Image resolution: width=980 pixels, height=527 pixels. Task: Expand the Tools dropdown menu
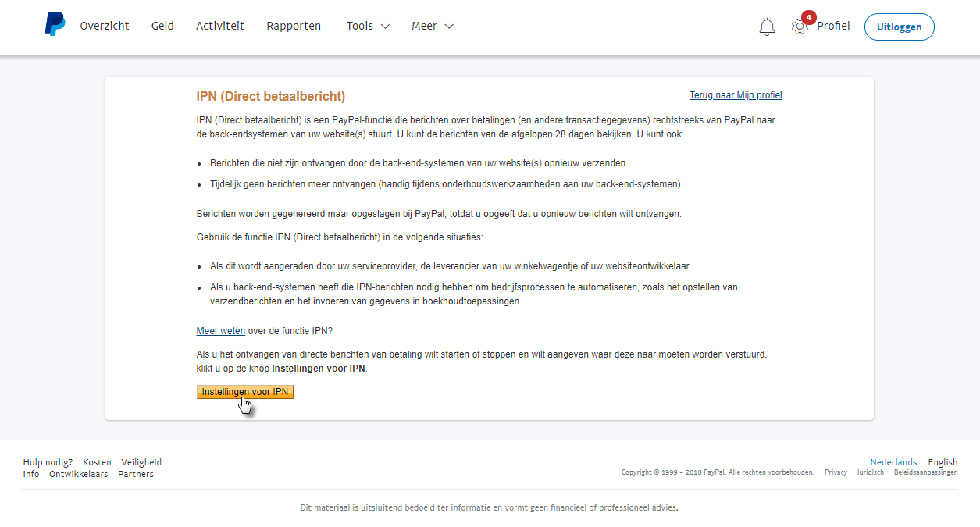(368, 26)
